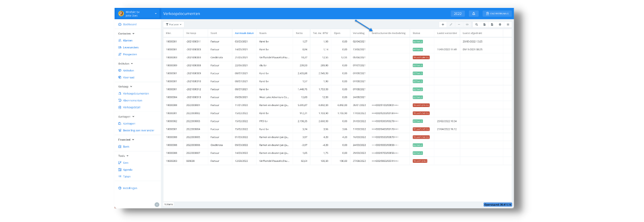The image size is (644, 222).
Task: Open the Facturen filter dropdown
Action: 174,24
